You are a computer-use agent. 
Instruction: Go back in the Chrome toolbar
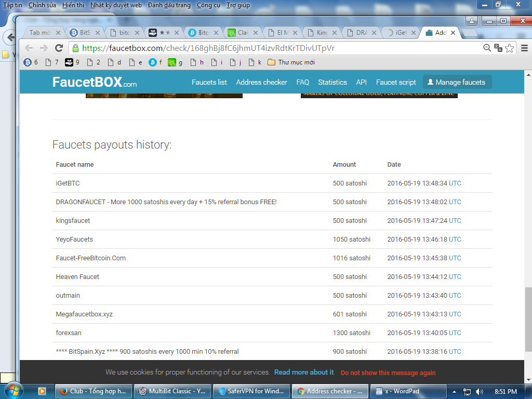[29, 48]
